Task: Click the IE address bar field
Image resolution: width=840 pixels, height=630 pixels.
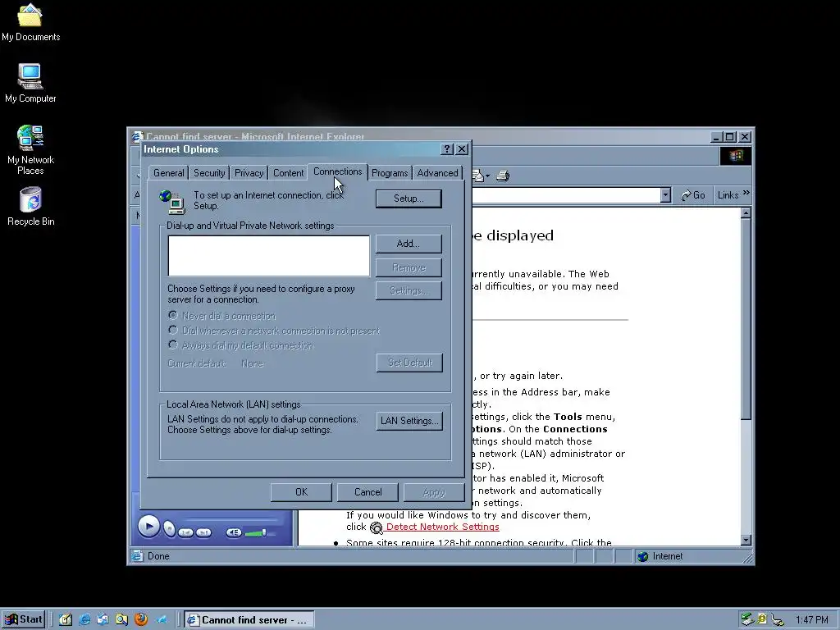Action: [566, 195]
